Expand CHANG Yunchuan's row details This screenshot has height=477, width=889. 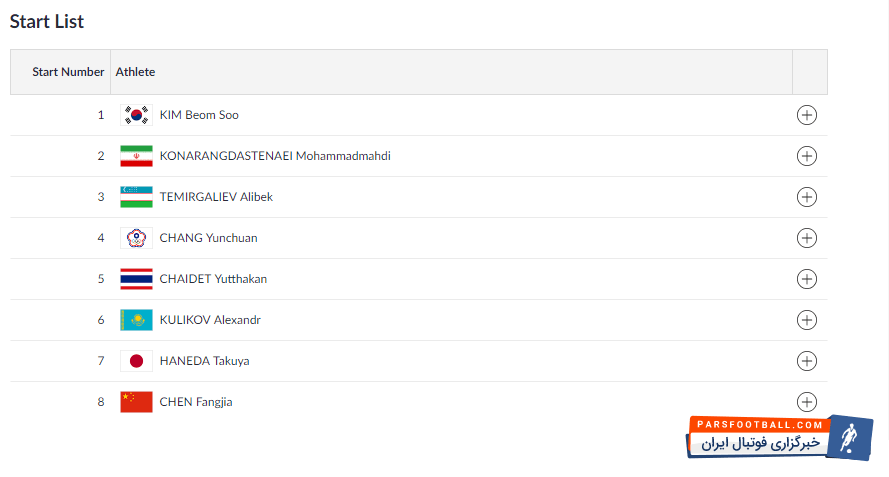point(806,238)
